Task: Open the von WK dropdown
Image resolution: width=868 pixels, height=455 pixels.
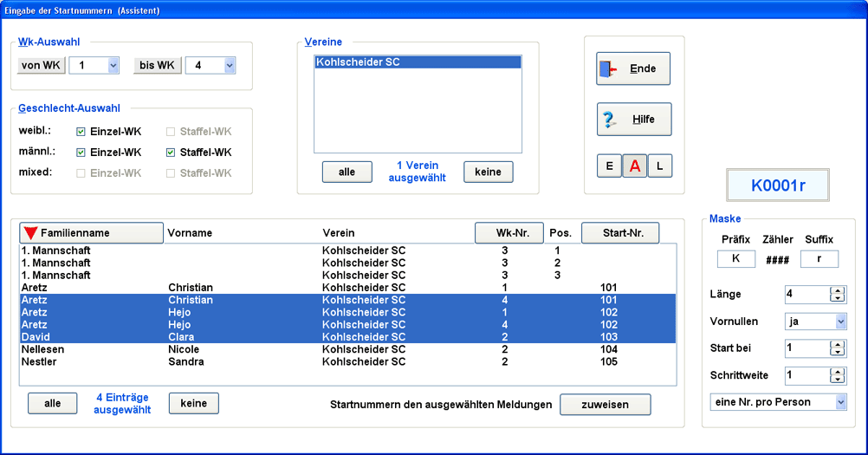Action: [113, 66]
